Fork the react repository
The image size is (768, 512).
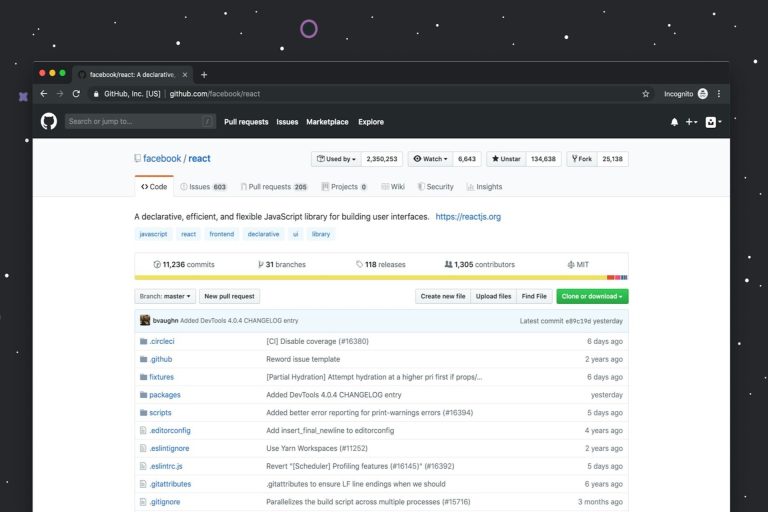pos(582,159)
